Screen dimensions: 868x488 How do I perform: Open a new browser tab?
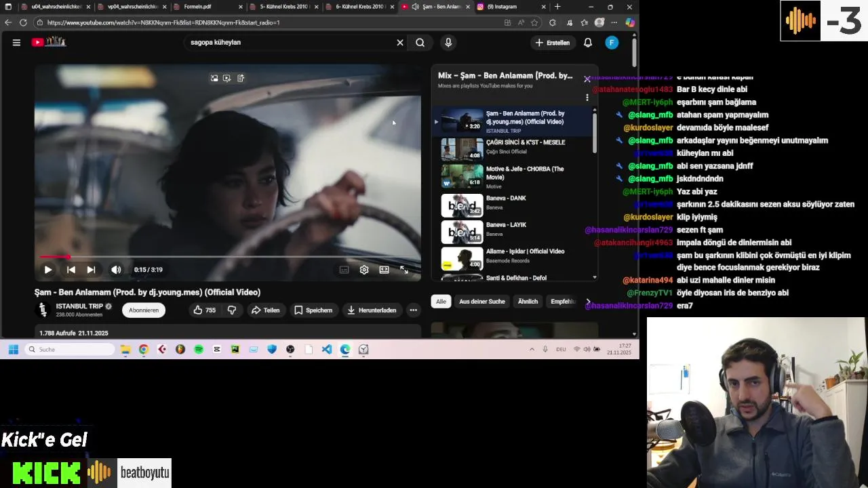tap(557, 7)
